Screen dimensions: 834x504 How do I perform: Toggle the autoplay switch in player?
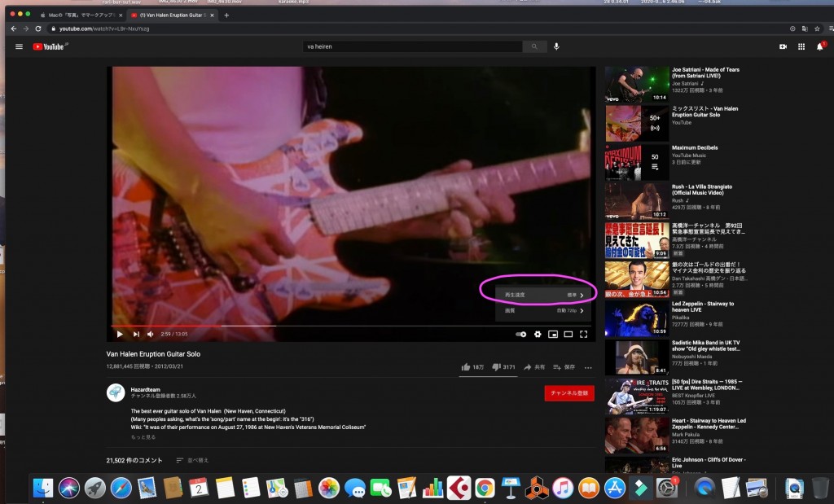coord(521,334)
